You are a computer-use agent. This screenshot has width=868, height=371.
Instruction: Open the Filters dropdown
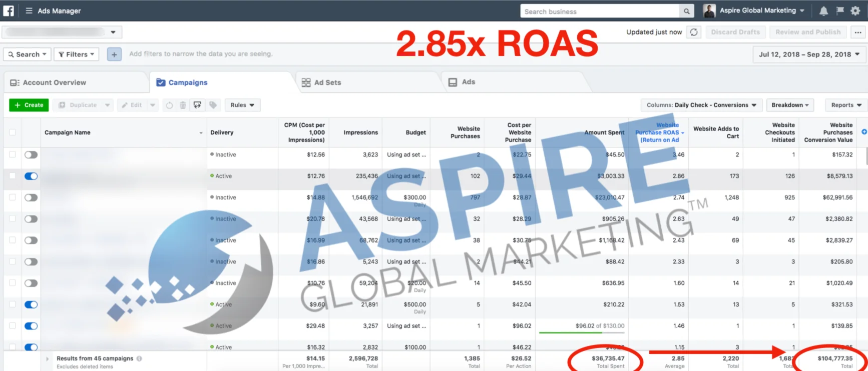point(76,54)
